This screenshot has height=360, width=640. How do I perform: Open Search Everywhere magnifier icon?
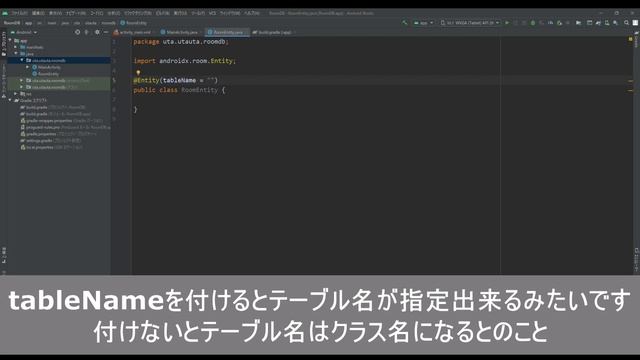click(627, 23)
